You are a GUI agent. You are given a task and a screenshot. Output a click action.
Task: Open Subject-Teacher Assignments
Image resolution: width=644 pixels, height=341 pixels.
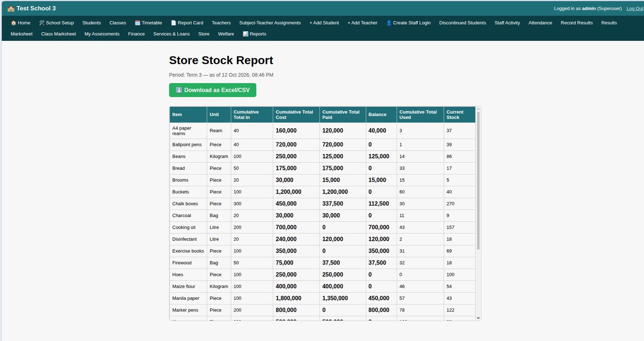tap(270, 23)
